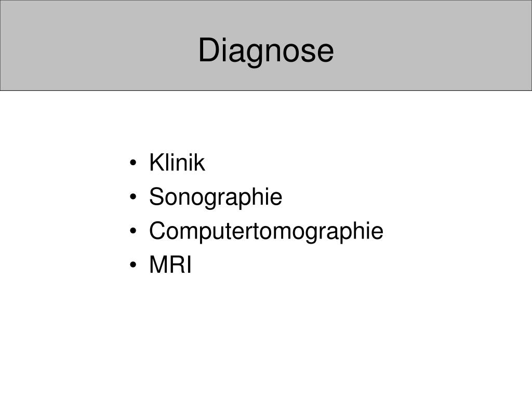
Task: Select the gray header right of the title
Action: tap(433, 46)
